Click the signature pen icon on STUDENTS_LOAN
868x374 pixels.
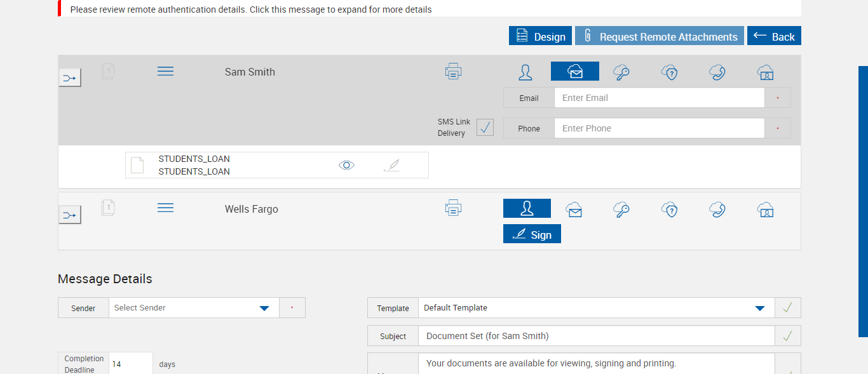tap(392, 166)
